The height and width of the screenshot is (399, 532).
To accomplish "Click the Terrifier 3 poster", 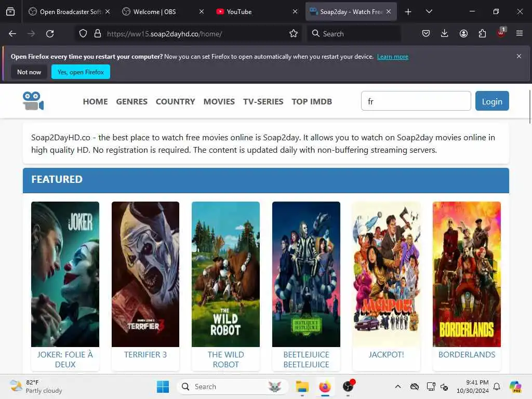I will tap(145, 274).
